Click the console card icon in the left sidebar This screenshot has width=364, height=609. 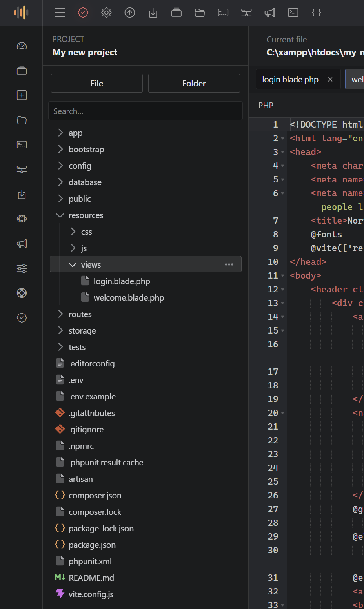click(x=22, y=145)
